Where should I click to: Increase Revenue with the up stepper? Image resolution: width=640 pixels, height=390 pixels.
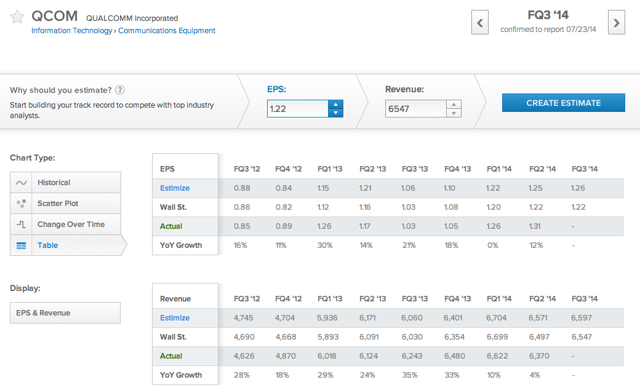point(453,104)
